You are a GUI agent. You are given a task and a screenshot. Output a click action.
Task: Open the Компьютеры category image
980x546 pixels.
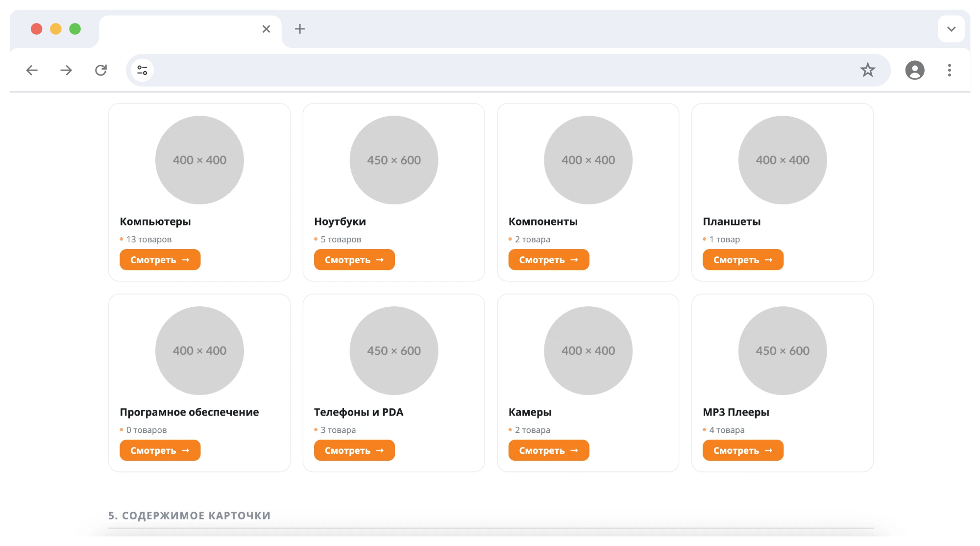pyautogui.click(x=199, y=160)
